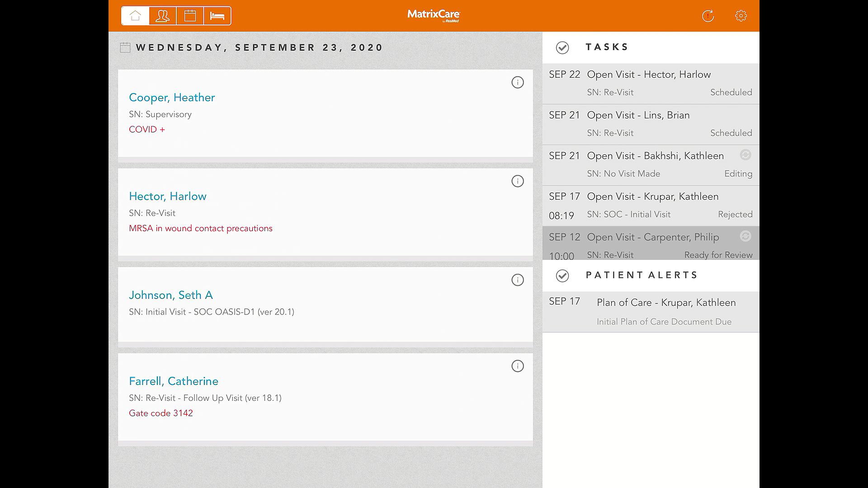The image size is (868, 488).
Task: Open Farrell, Catherine patient link
Action: 174,381
